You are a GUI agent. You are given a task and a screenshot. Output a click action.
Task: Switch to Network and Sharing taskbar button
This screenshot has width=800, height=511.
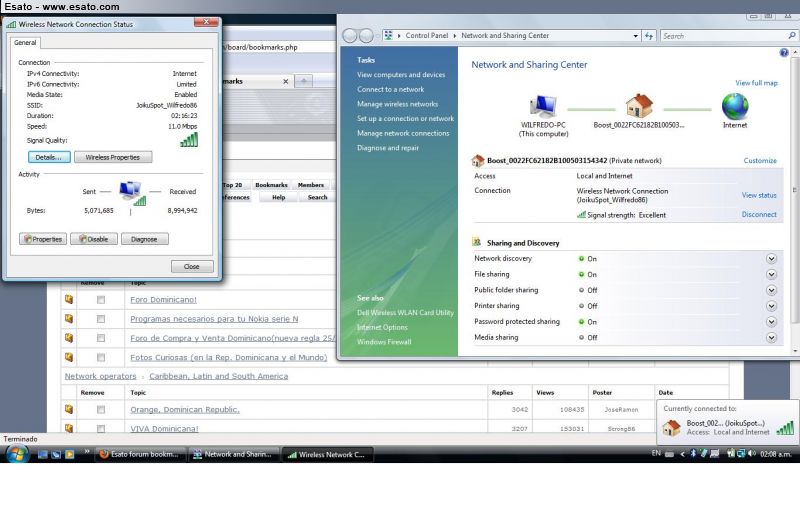(x=233, y=454)
